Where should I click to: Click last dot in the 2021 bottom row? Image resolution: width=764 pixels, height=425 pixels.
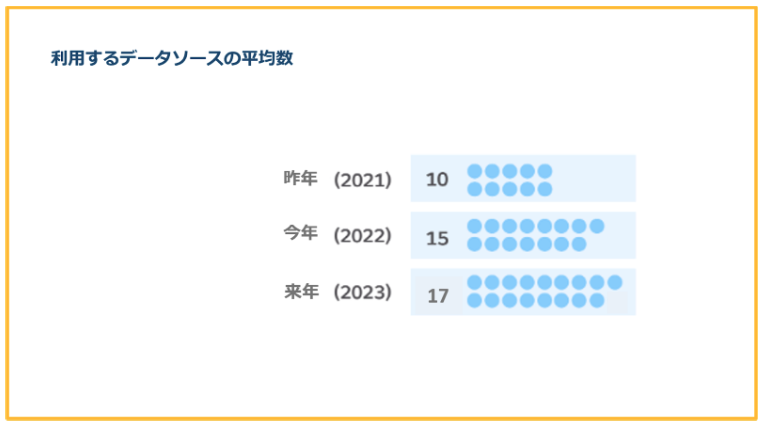coord(545,189)
